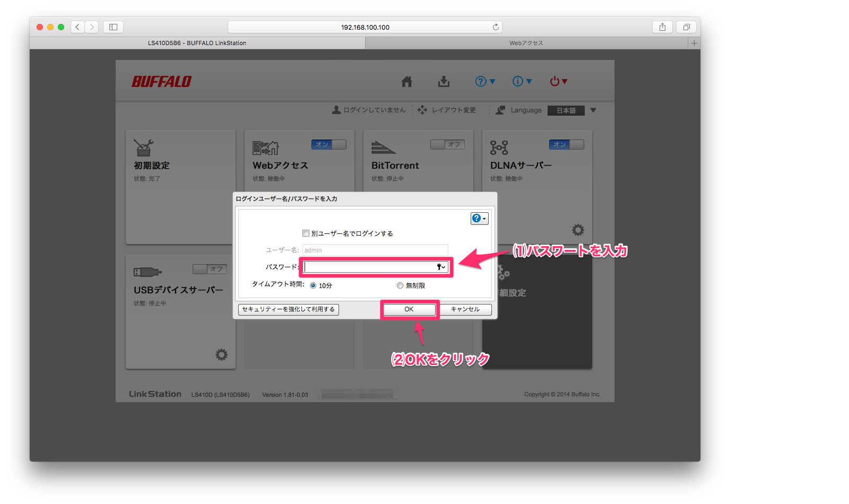Open the red power menu
Viewport: 849px width, 504px height.
pos(559,81)
